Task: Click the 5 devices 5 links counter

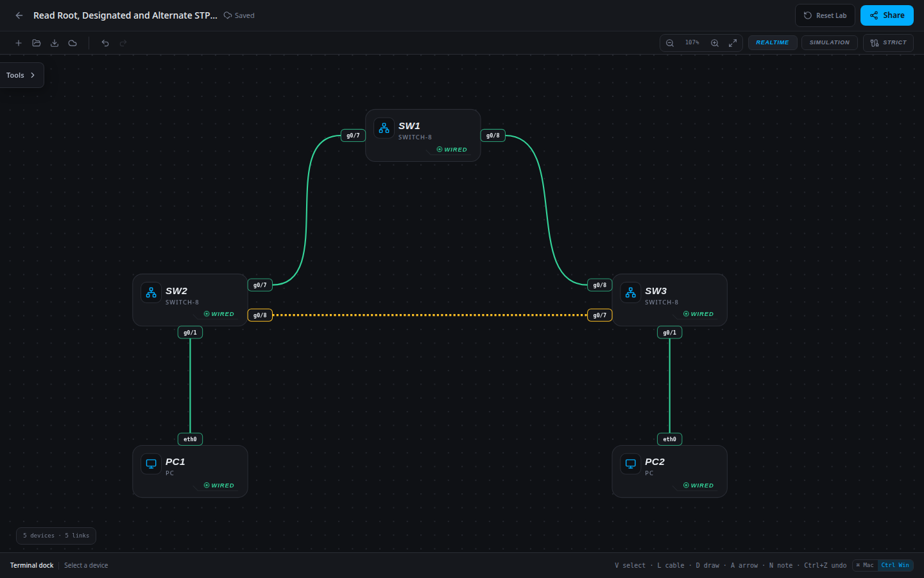Action: [56, 536]
